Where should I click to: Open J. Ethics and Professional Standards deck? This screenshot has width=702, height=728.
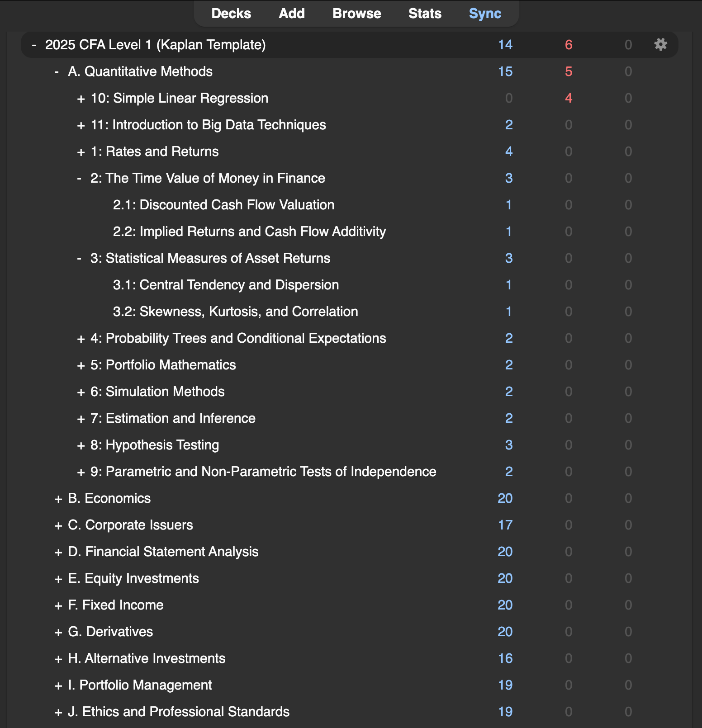[x=179, y=712]
